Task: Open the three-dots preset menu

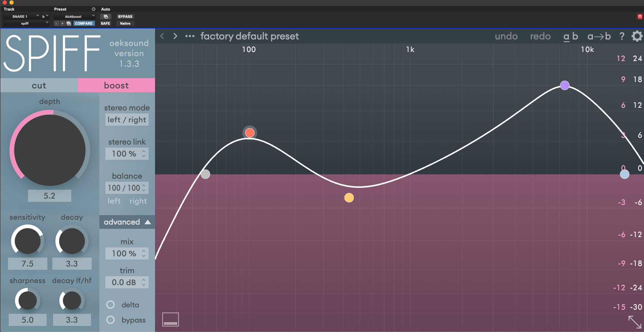Action: [190, 36]
